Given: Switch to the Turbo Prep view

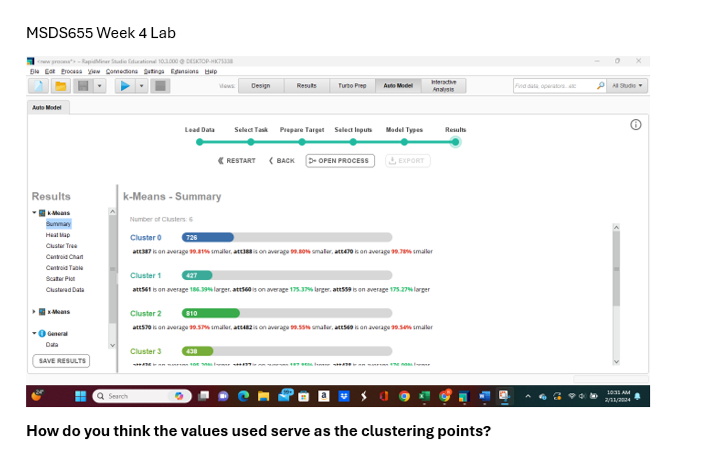Looking at the screenshot, I should tap(352, 86).
